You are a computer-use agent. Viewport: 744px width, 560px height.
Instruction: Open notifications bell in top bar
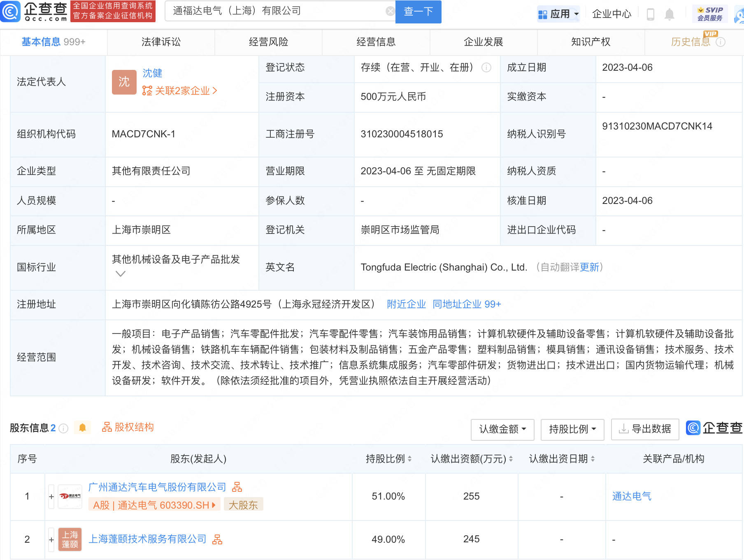670,14
